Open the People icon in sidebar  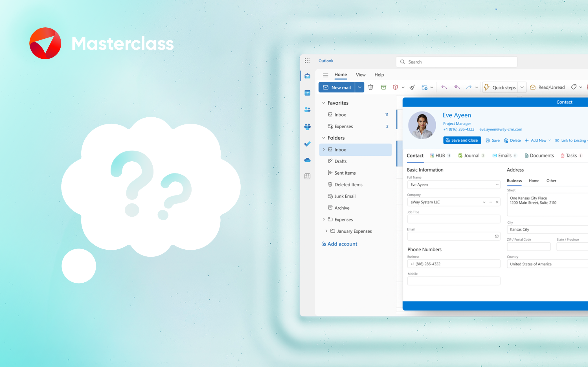(x=308, y=110)
